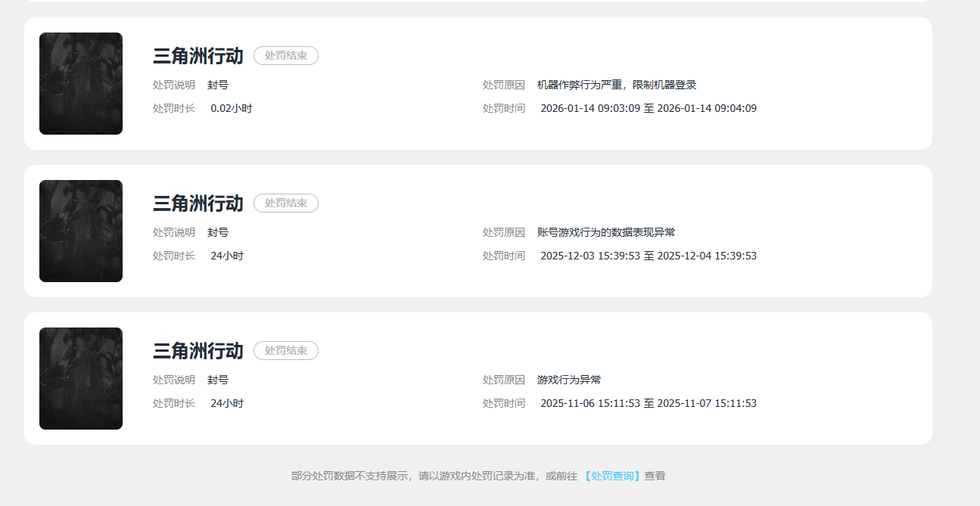This screenshot has height=506, width=980.
Task: Click 处罚结束 badge in 游戏行为异常 card
Action: [x=286, y=350]
